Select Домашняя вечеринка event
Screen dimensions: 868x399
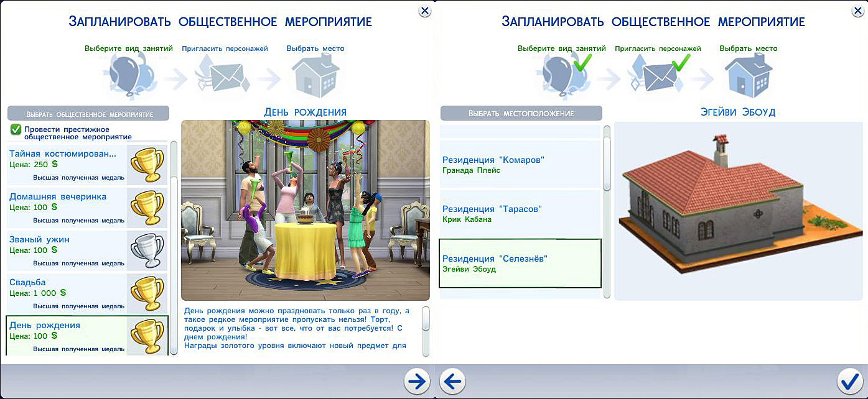click(87, 207)
